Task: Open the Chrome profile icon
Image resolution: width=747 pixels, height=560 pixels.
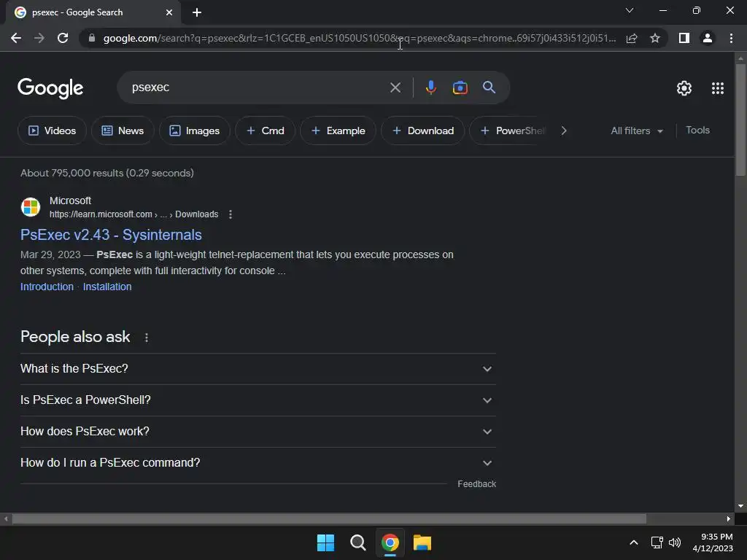Action: coord(708,38)
